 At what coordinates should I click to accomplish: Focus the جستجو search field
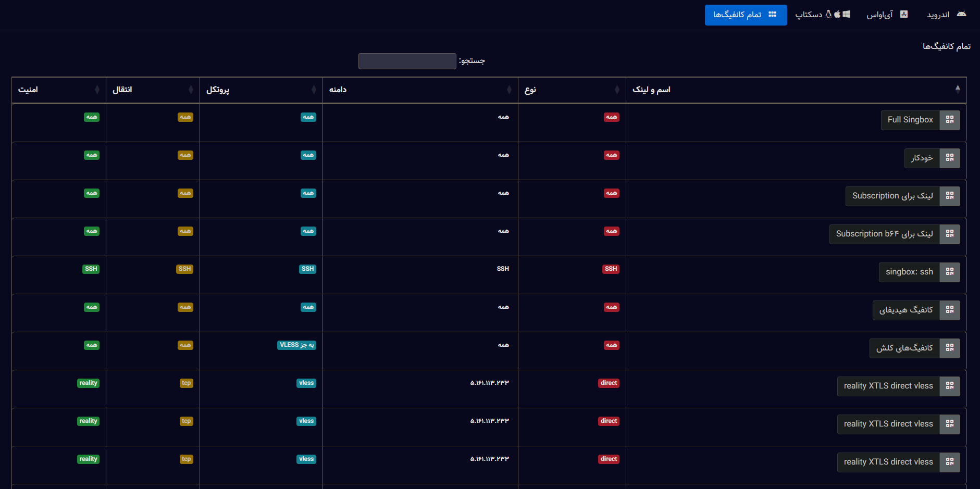pyautogui.click(x=407, y=61)
